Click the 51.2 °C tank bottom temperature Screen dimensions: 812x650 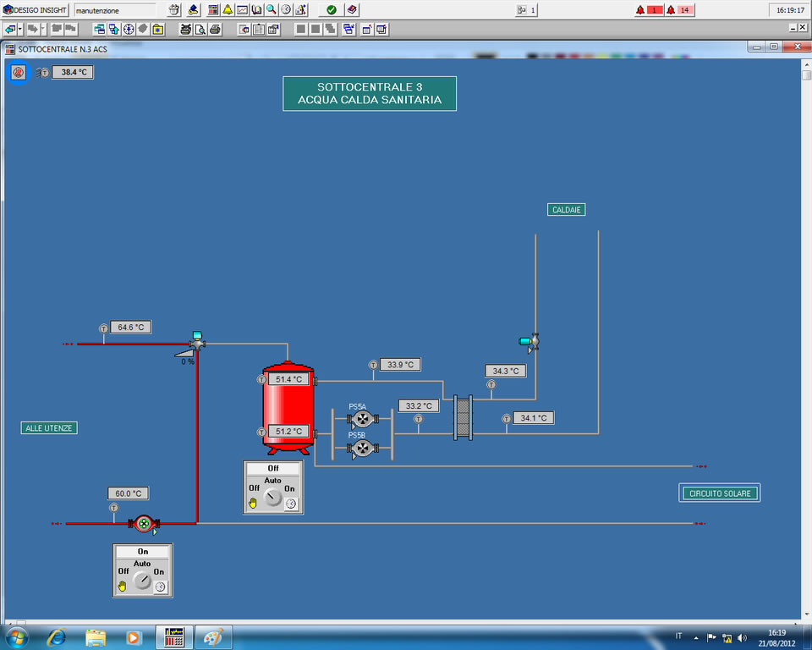coord(289,431)
